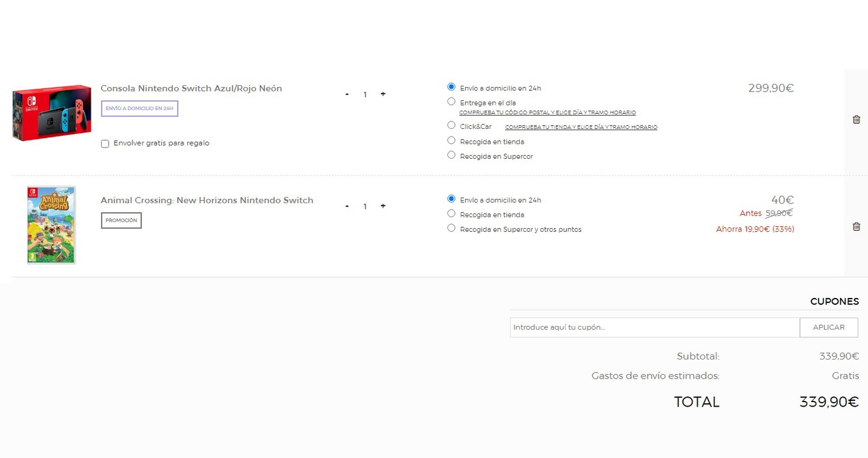Delete the Nintendo Switch console from cart
Viewport: 868px width, 458px height.
click(x=856, y=119)
